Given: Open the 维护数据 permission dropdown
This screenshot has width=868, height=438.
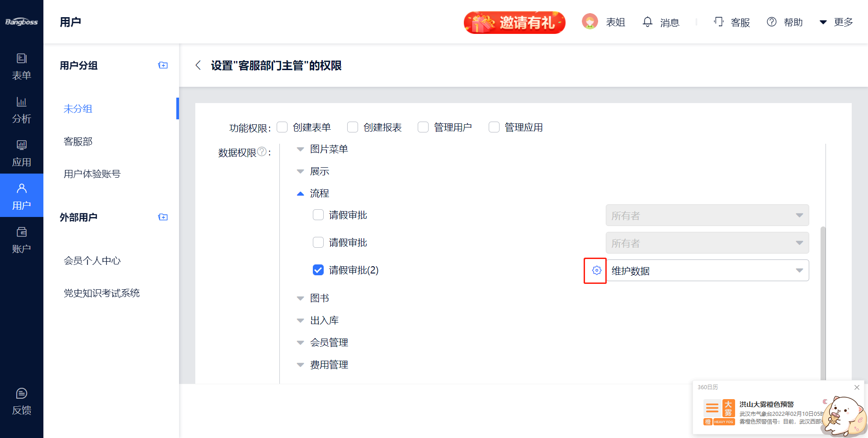Looking at the screenshot, I should pos(707,270).
